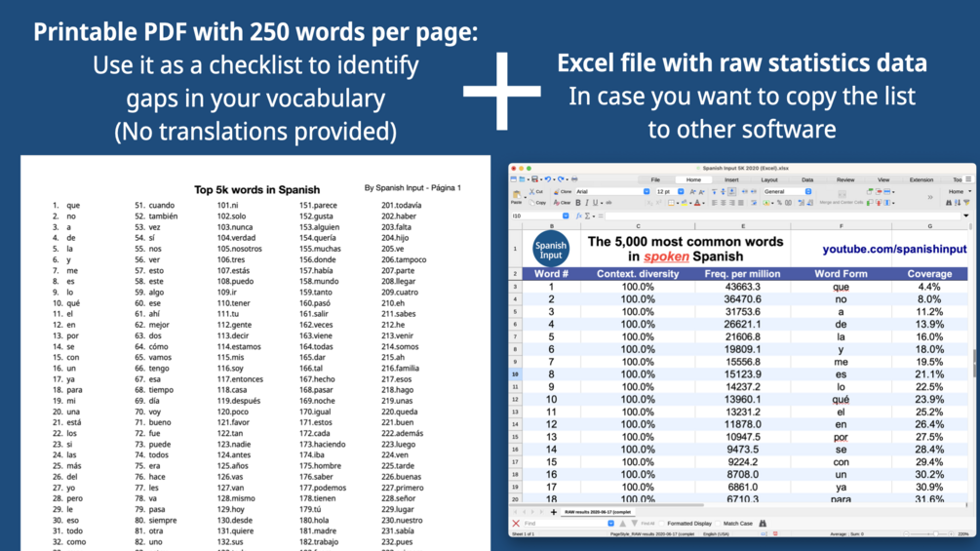Click the youtube.com/spanishinput link
Screen dimensions: 980x551
(x=894, y=250)
